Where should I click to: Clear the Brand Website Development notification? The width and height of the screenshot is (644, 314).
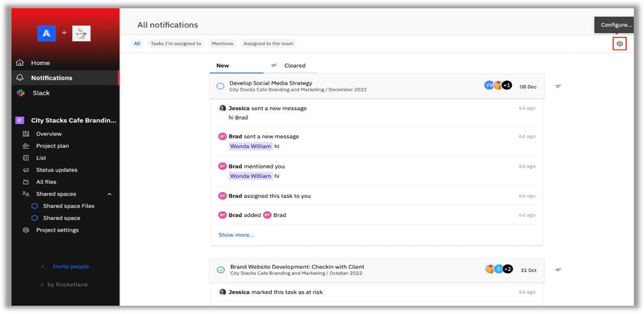pyautogui.click(x=558, y=269)
